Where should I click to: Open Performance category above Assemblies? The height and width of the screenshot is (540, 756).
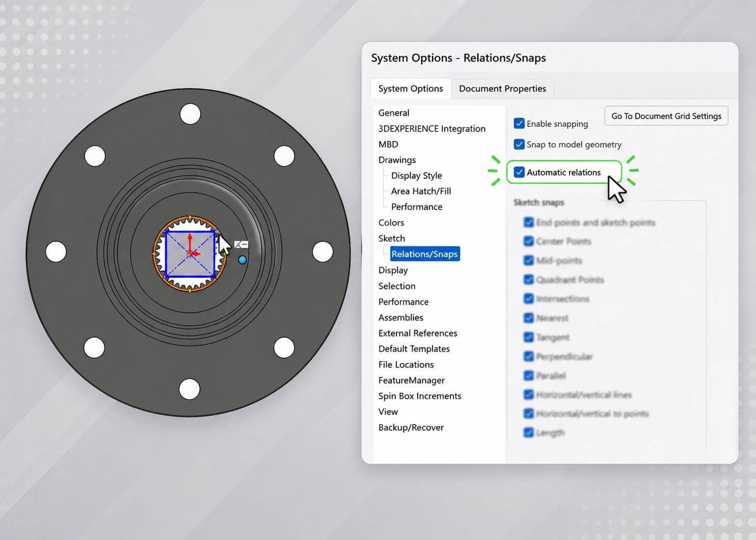403,302
